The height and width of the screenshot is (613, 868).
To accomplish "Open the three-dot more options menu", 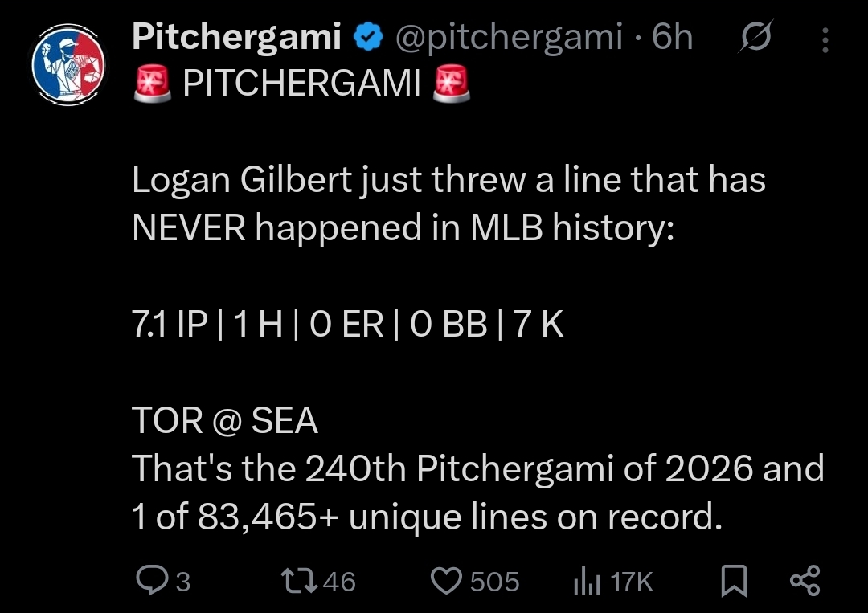I will pos(825,40).
